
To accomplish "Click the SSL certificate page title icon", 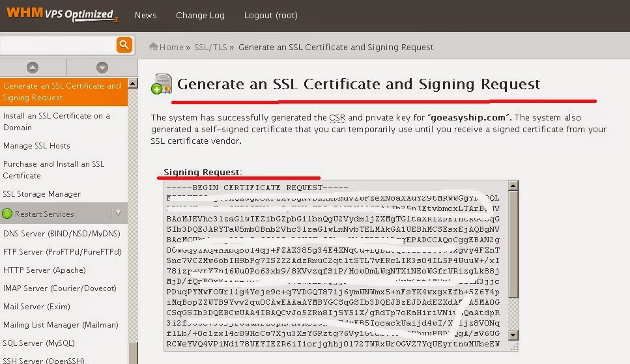I will click(x=162, y=84).
